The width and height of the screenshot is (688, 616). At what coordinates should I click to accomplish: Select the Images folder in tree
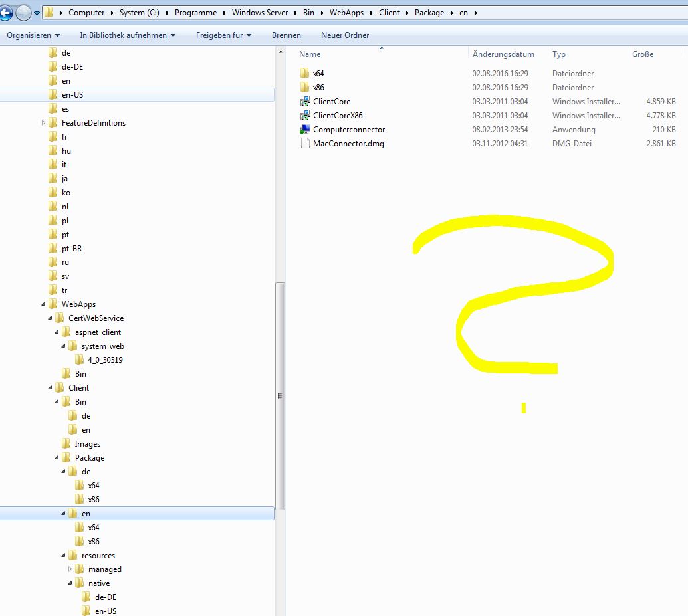87,444
